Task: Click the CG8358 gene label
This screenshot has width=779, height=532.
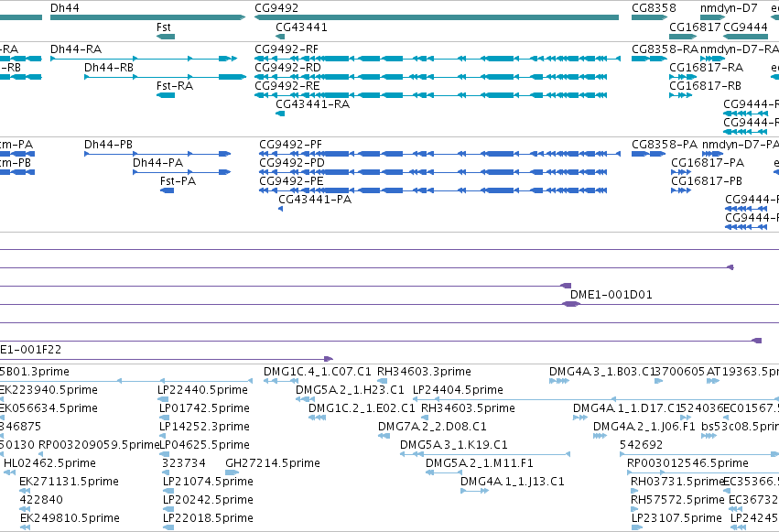Action: (x=654, y=8)
